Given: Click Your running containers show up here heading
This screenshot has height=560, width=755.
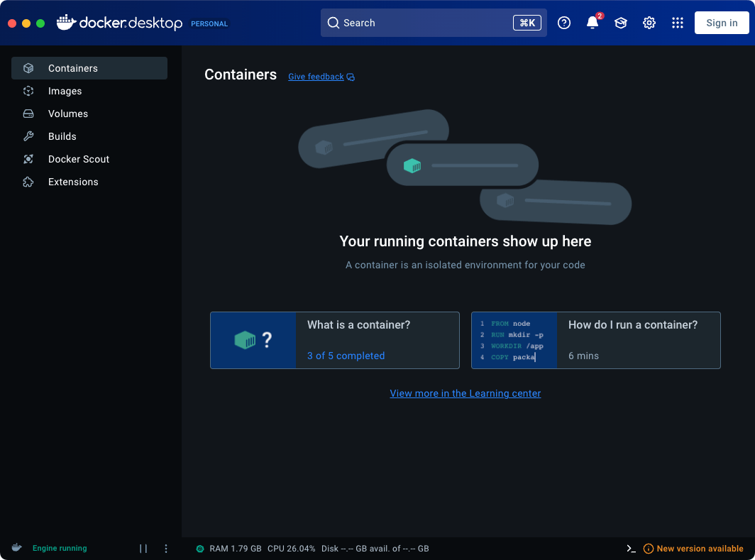Looking at the screenshot, I should (x=465, y=241).
